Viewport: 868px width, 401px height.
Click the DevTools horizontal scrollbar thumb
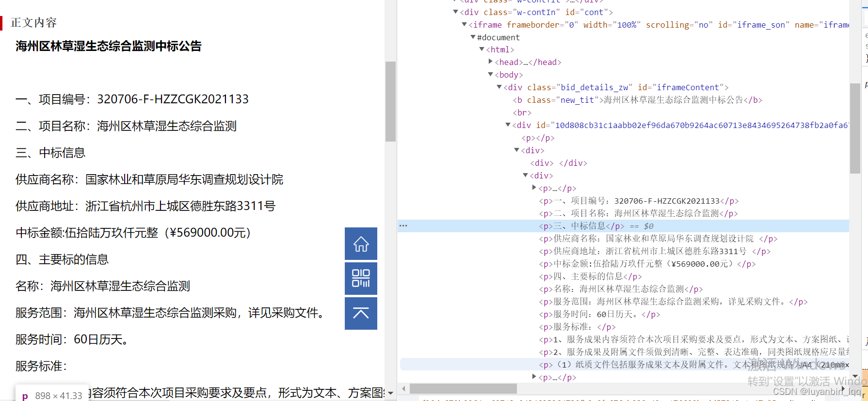tap(463, 389)
